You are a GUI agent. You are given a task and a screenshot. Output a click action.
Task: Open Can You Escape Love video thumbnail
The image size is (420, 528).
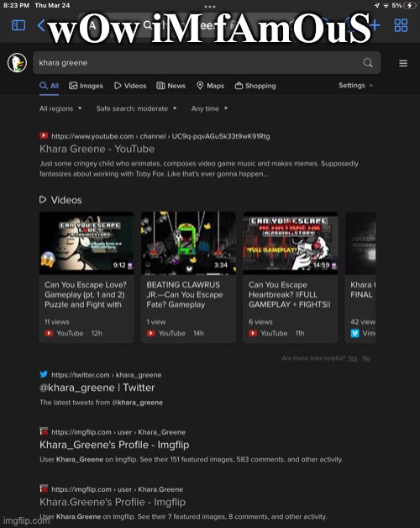[x=87, y=243]
